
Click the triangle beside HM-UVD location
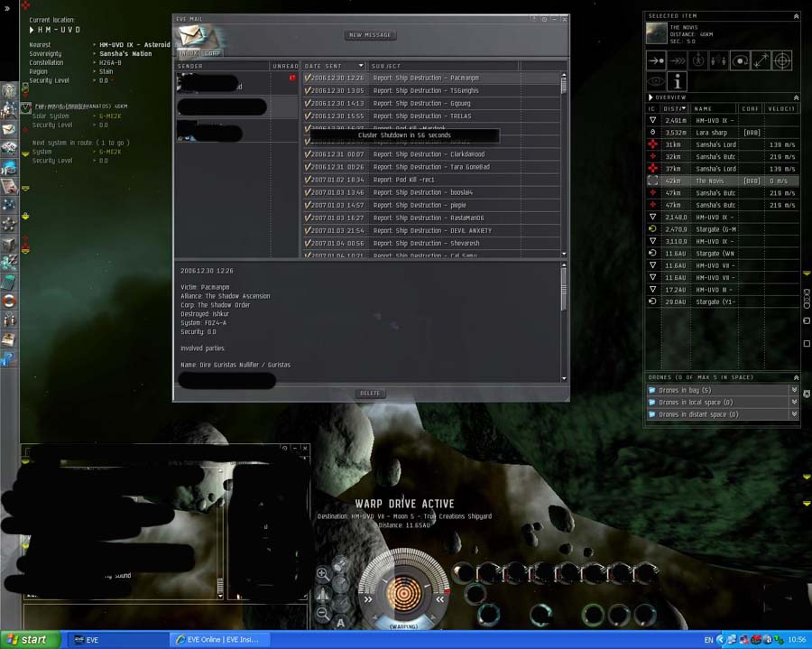pos(32,30)
